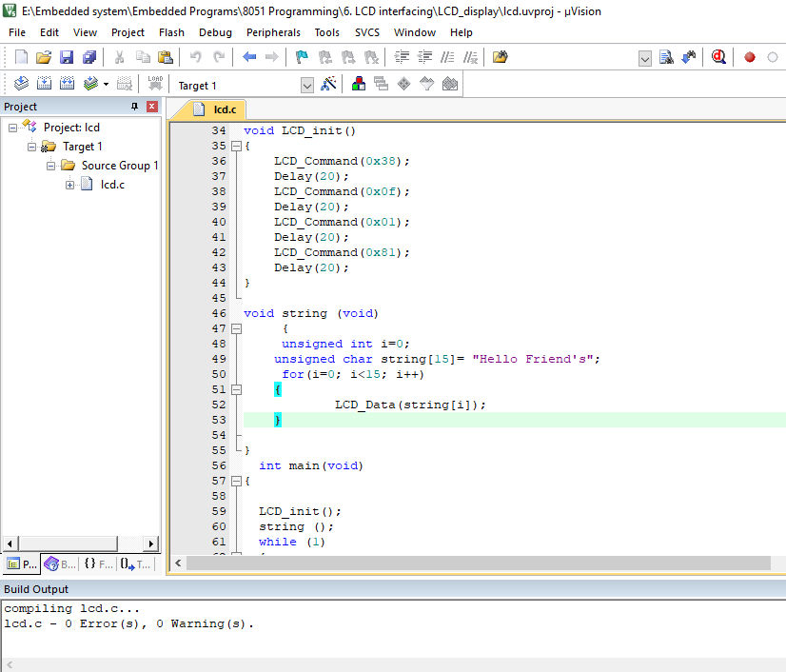Navigate forwards with the right arrow icon
Image resolution: width=786 pixels, height=672 pixels.
coord(272,57)
